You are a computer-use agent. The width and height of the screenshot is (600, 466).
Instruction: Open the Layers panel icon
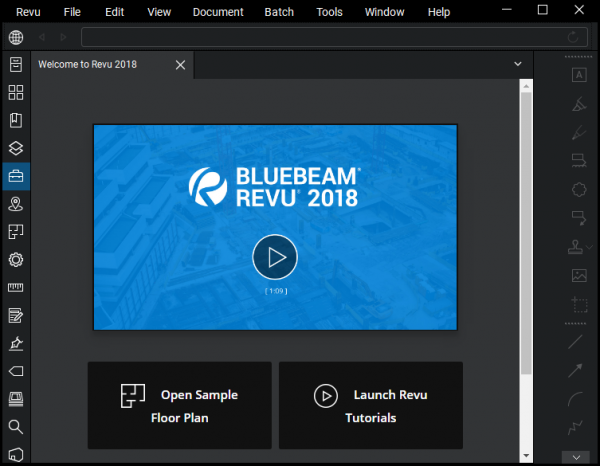[x=15, y=148]
